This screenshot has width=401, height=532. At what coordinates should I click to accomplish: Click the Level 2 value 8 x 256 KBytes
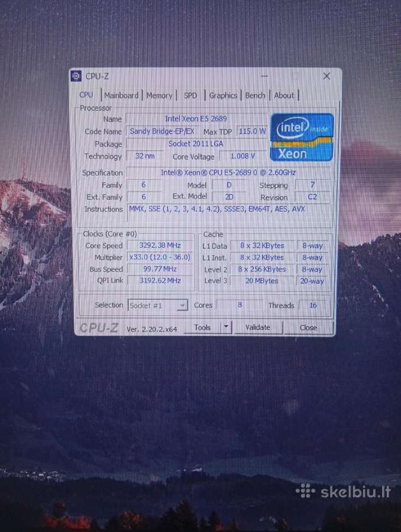pos(262,270)
